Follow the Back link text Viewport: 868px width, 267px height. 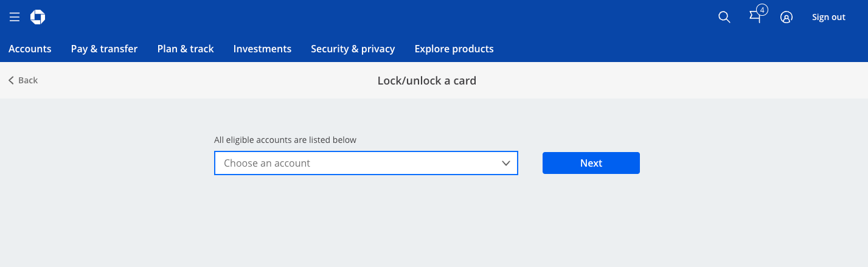point(28,80)
